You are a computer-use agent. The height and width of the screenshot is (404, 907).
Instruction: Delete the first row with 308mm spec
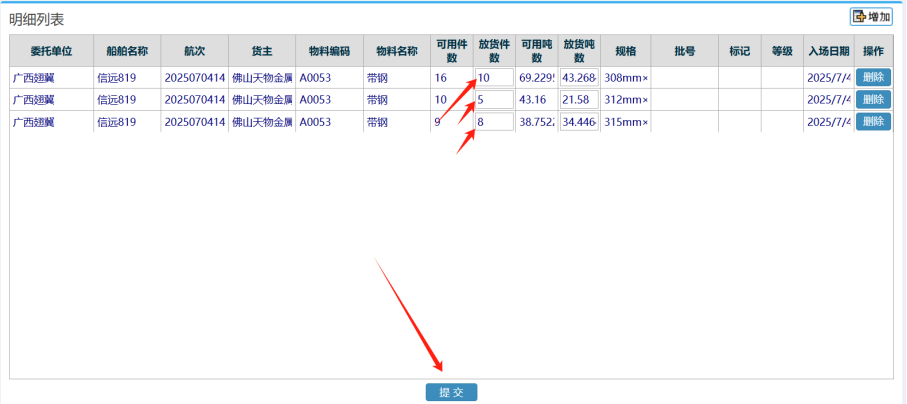(872, 77)
